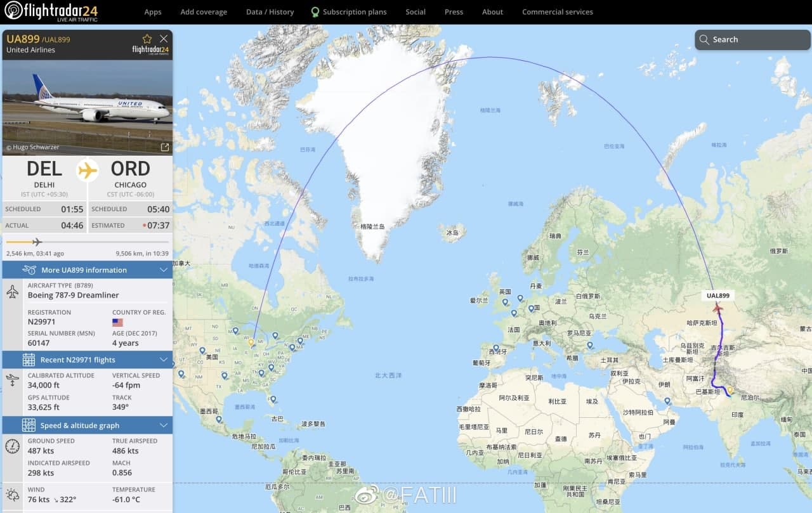Click ground speed 487 kts value
Viewport: 812px width, 513px height.
tap(41, 451)
